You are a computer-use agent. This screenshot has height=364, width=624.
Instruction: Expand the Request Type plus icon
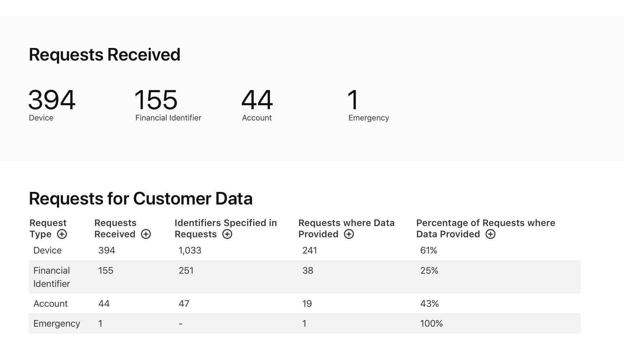62,234
